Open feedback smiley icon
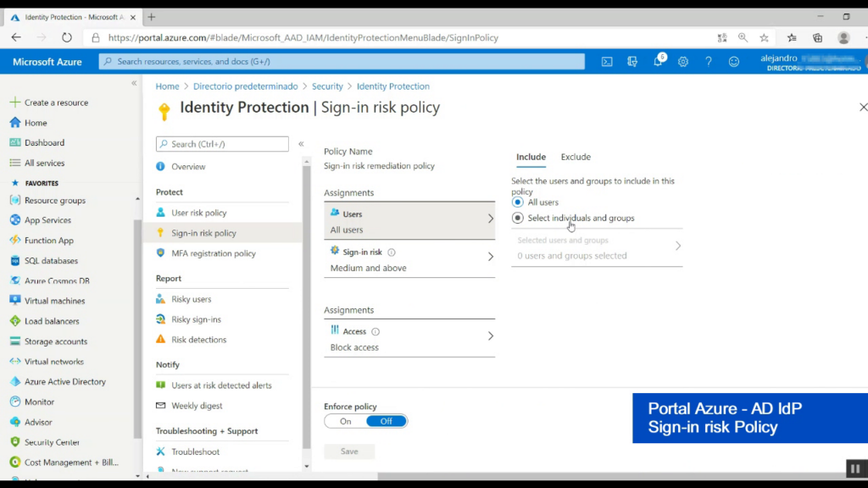The height and width of the screenshot is (488, 868). pos(734,61)
